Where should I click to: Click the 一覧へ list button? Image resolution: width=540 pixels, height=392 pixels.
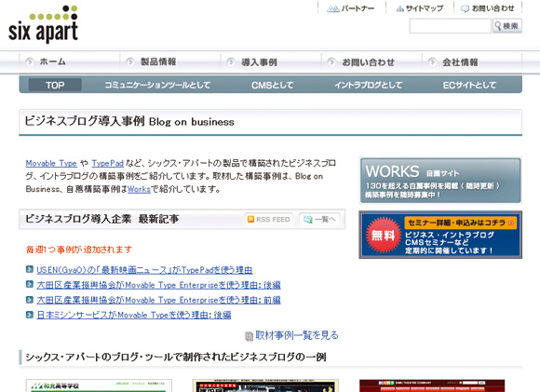319,219
